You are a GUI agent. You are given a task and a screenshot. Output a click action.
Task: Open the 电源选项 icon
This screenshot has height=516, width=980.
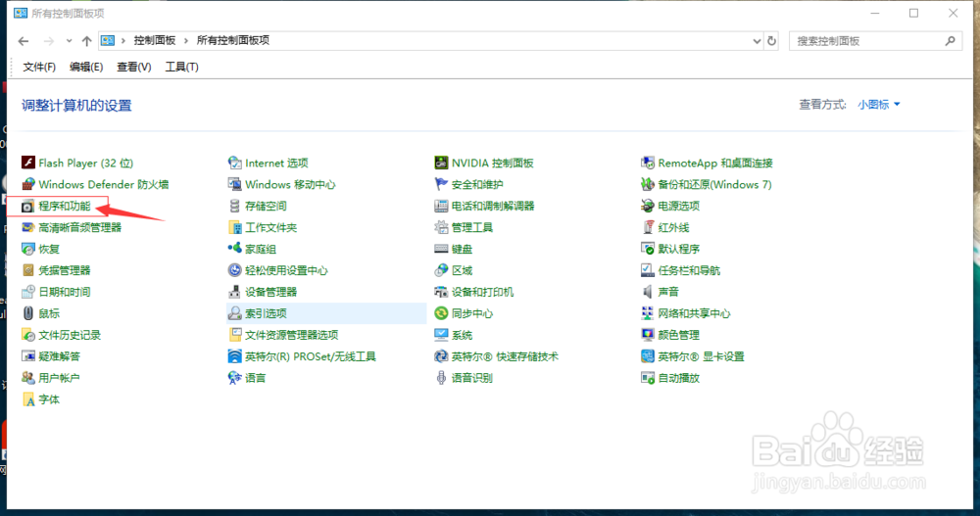click(x=648, y=207)
